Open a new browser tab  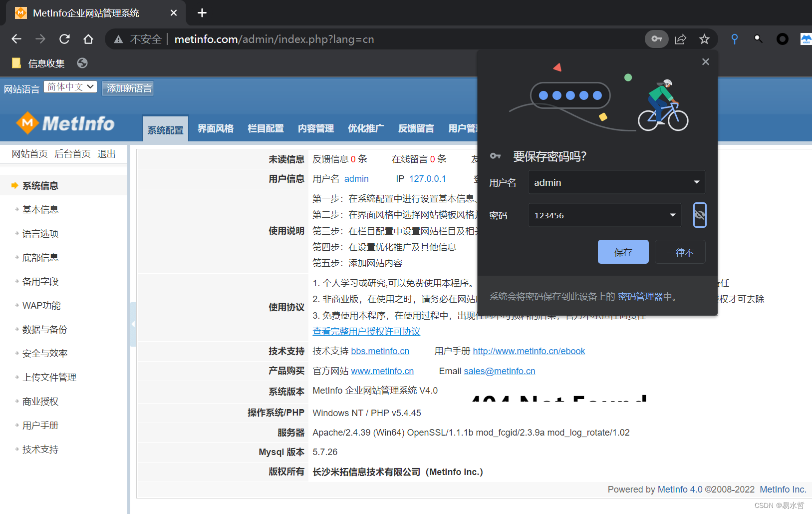(202, 13)
